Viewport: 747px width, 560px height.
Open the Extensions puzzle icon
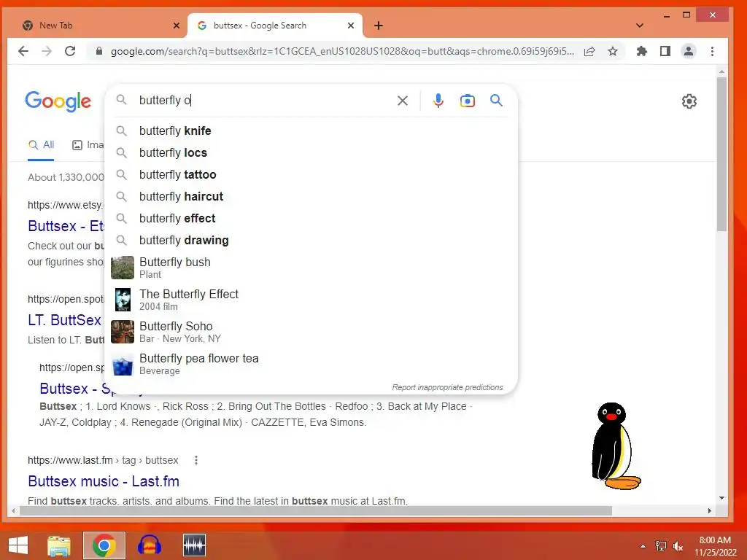642,51
